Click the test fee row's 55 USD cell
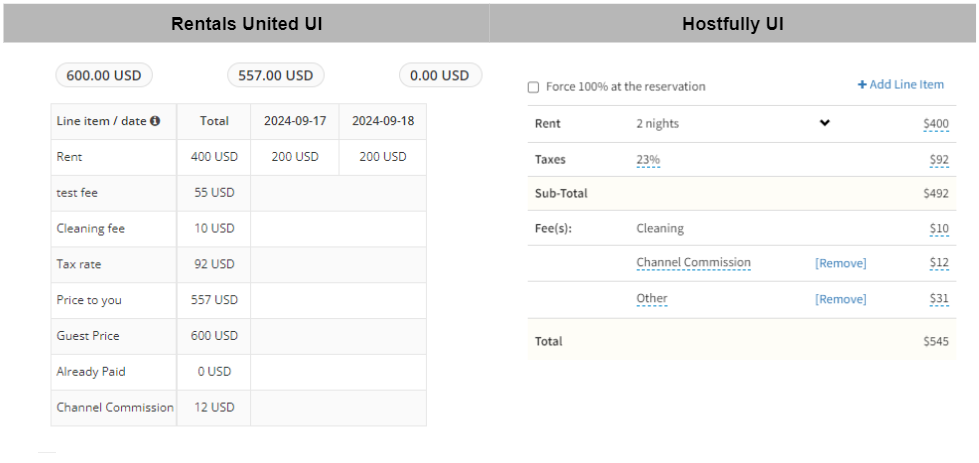The height and width of the screenshot is (463, 979). [214, 193]
